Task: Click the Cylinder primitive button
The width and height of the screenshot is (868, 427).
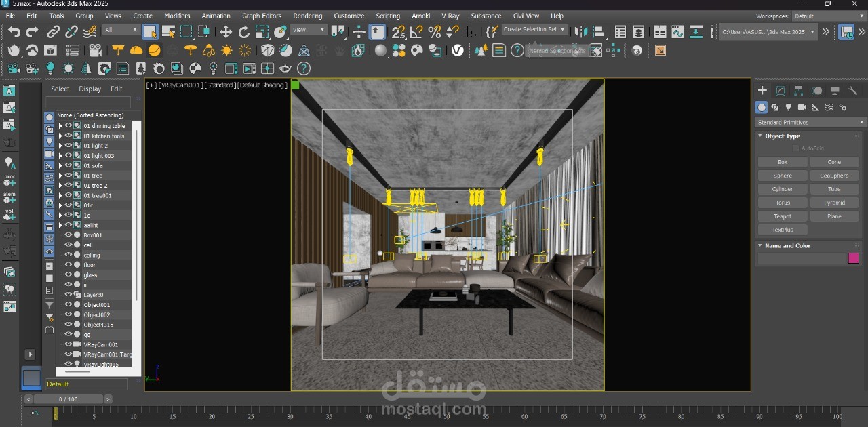Action: pos(783,189)
